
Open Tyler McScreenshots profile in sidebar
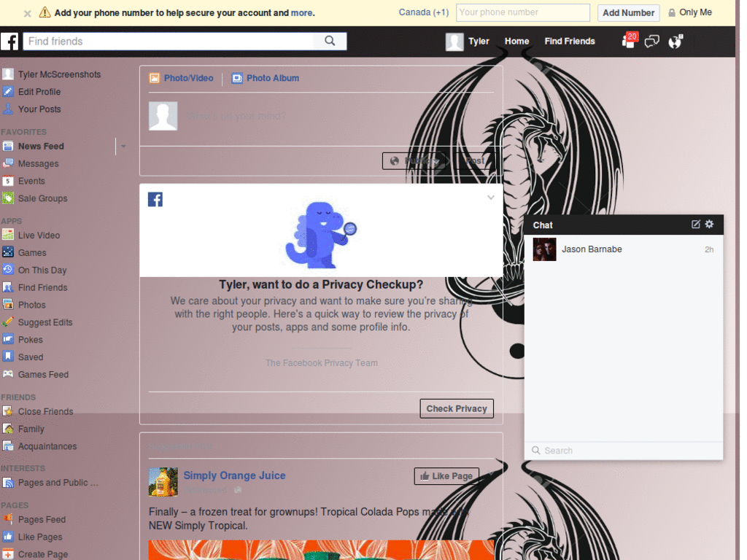click(x=52, y=74)
